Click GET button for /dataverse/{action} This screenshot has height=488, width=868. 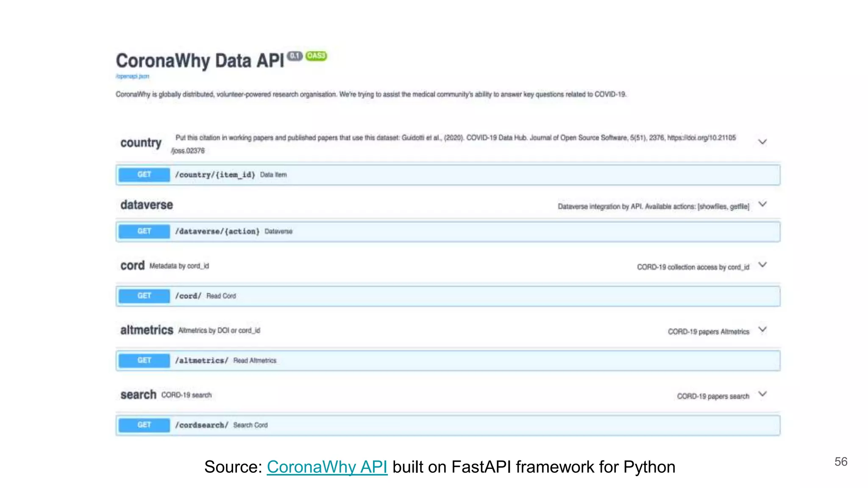coord(144,231)
